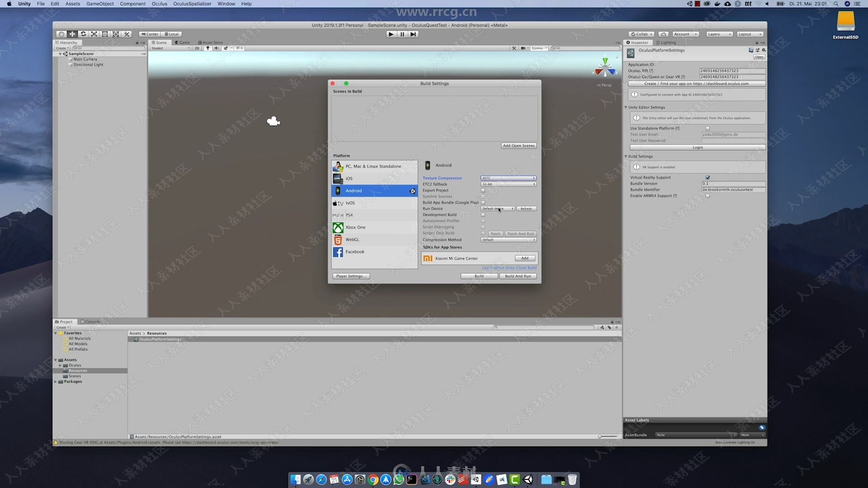Image resolution: width=868 pixels, height=488 pixels.
Task: Switch to the Game tab
Action: (183, 42)
